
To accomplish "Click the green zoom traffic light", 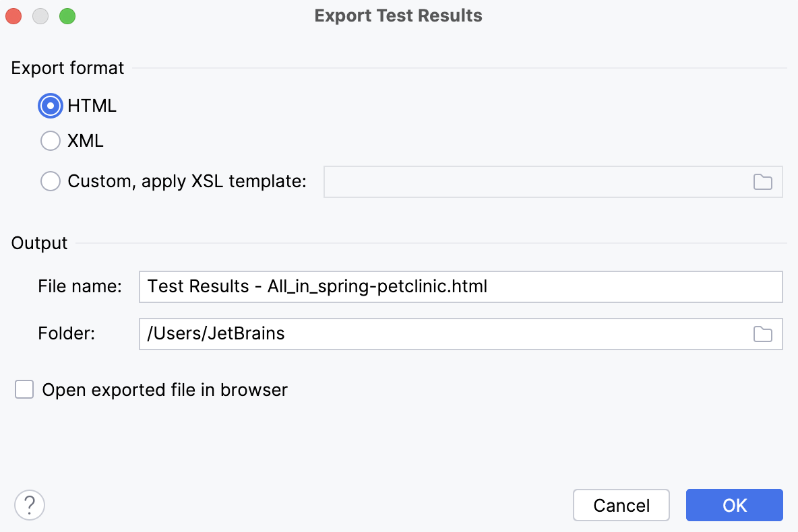I will click(67, 15).
